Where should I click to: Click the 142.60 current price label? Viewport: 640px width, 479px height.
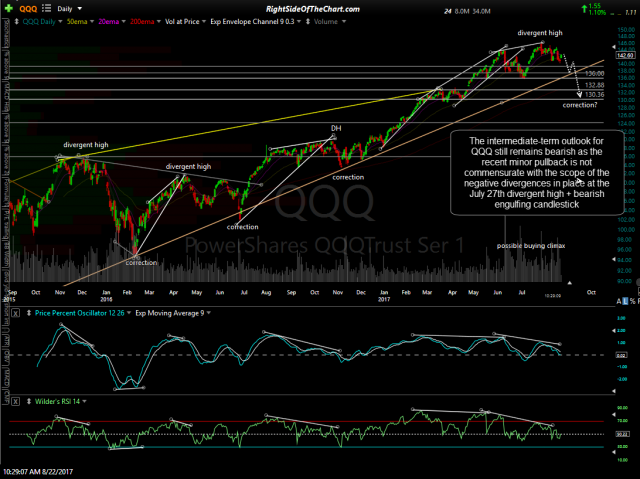tap(626, 55)
